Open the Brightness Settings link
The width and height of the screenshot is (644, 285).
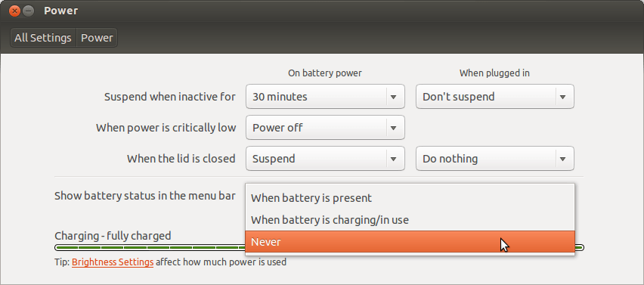[113, 262]
